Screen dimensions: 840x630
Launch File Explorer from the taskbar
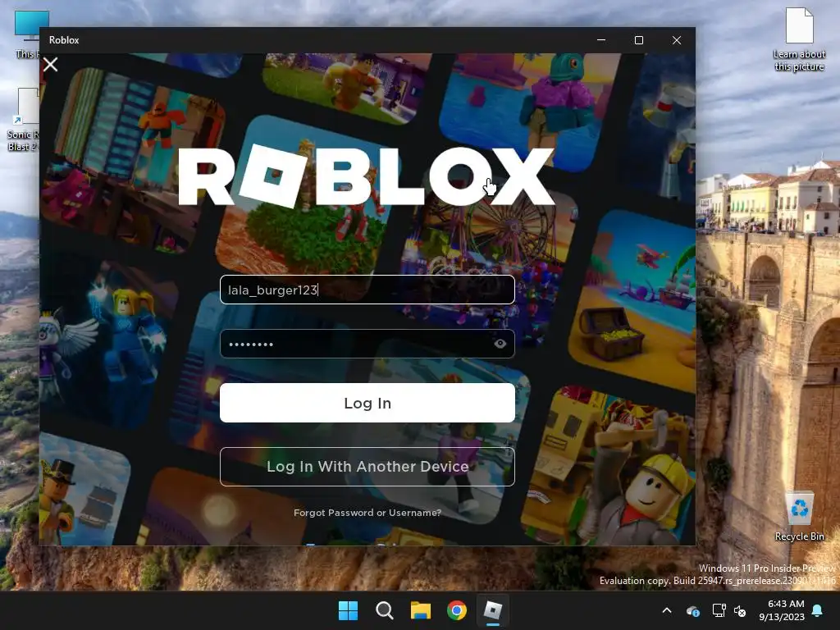[421, 610]
